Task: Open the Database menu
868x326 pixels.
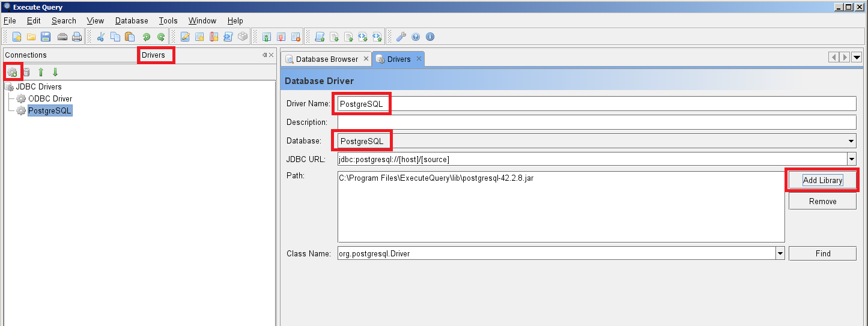Action: [x=132, y=20]
